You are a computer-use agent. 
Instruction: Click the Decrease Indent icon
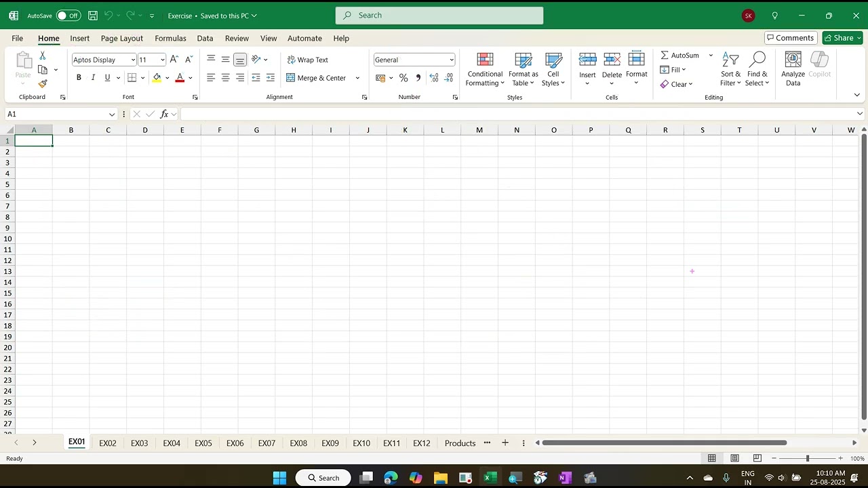256,78
